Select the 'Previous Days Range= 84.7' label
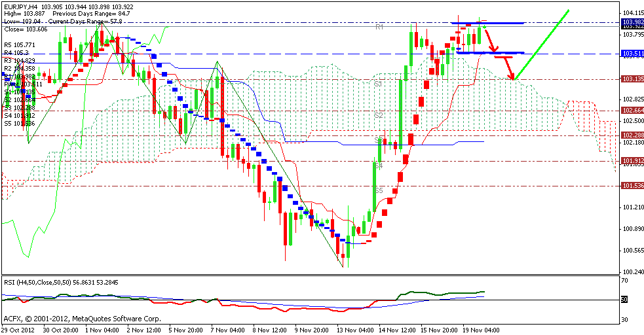 click(91, 14)
